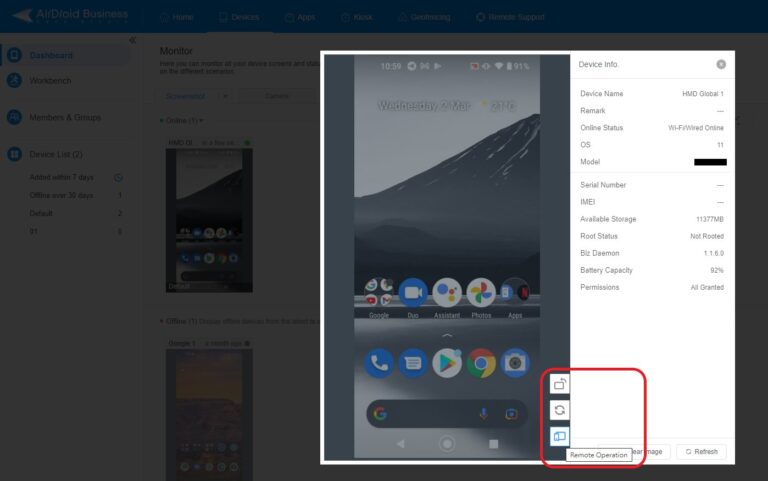Open the Chrome app on the phone screen

coord(480,363)
